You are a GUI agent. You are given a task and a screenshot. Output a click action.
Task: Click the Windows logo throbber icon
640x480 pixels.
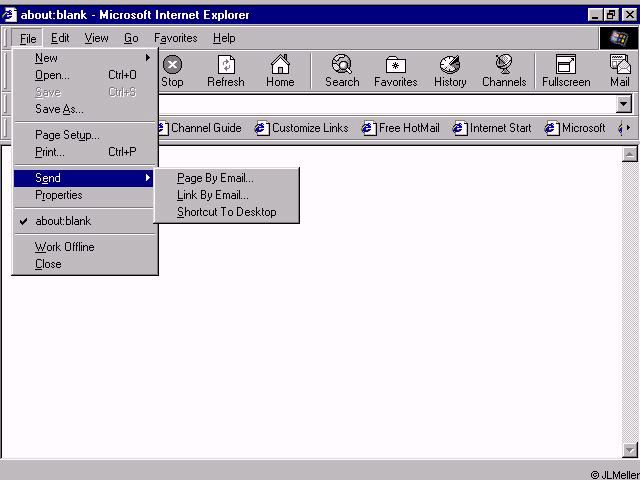point(618,38)
